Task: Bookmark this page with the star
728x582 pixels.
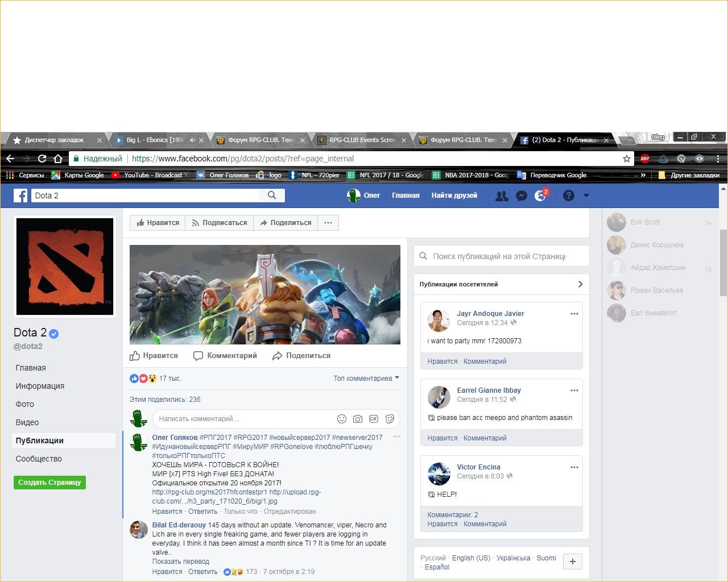Action: (627, 159)
